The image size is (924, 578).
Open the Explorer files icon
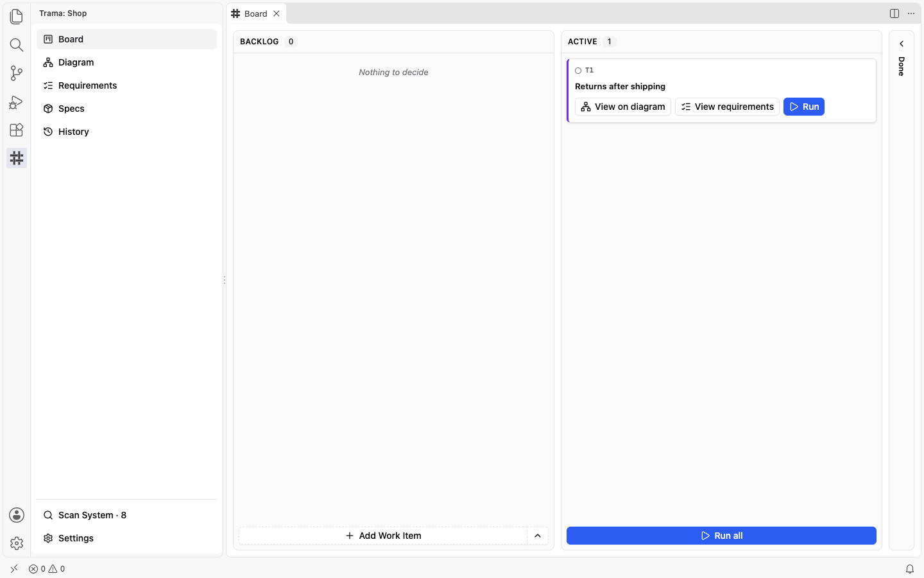pos(17,16)
